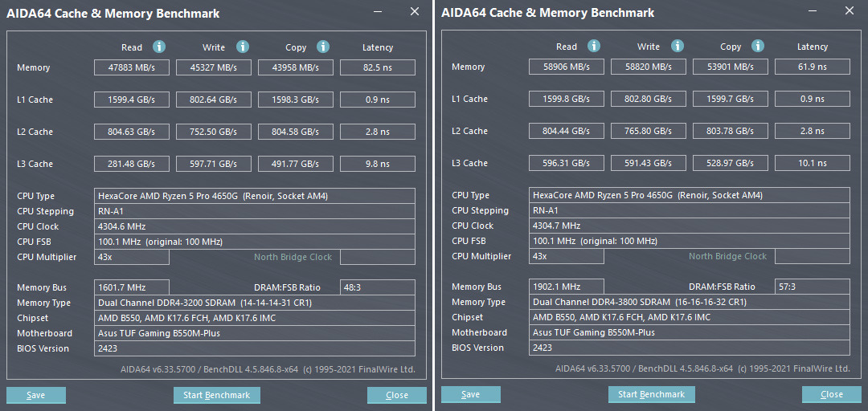Screen dimensions: 868x411
Task: Click Save button in left window
Action: (36, 395)
